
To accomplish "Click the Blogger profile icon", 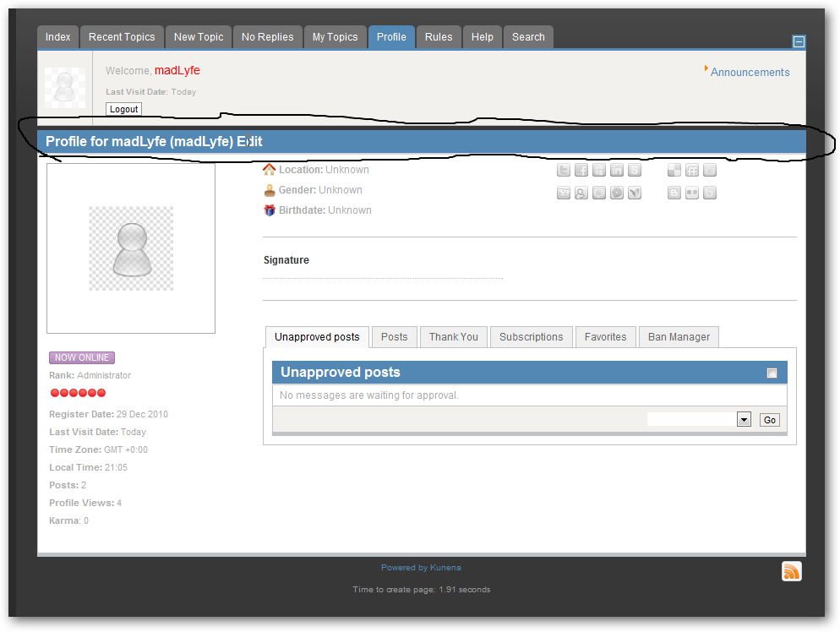I will pyautogui.click(x=674, y=193).
